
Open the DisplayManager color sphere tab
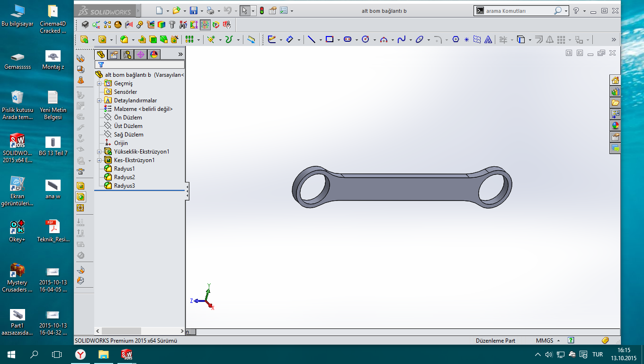(154, 55)
